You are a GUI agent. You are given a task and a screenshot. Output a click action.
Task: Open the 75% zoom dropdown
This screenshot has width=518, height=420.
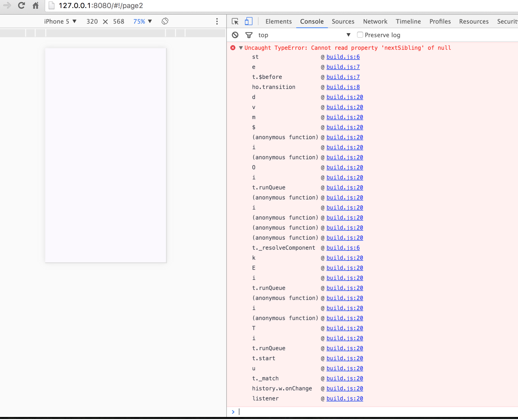coord(143,21)
